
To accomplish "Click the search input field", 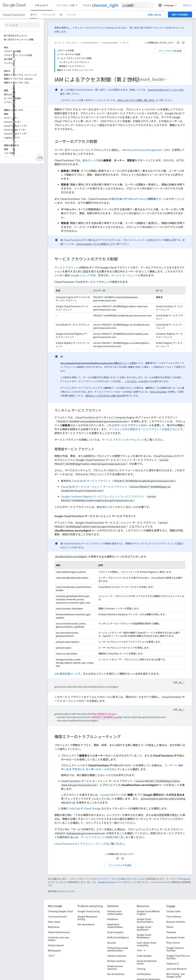I will [x=137, y=5].
